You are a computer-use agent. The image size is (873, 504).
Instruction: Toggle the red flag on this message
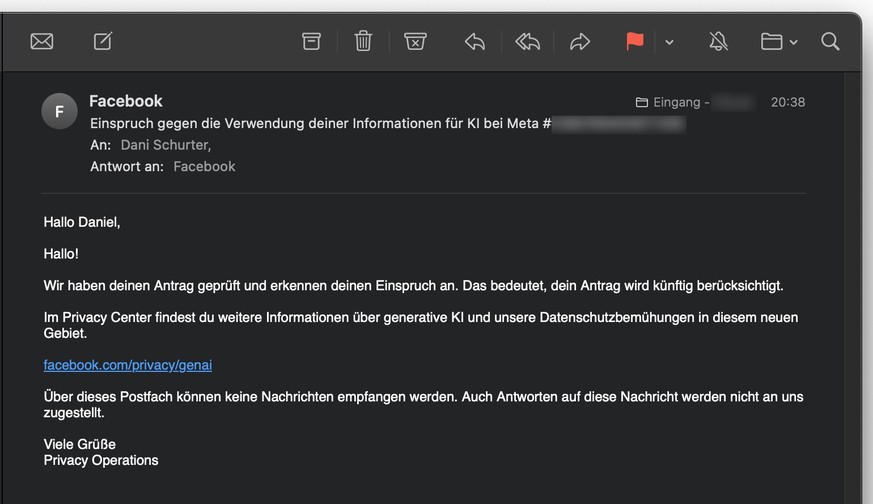(634, 41)
